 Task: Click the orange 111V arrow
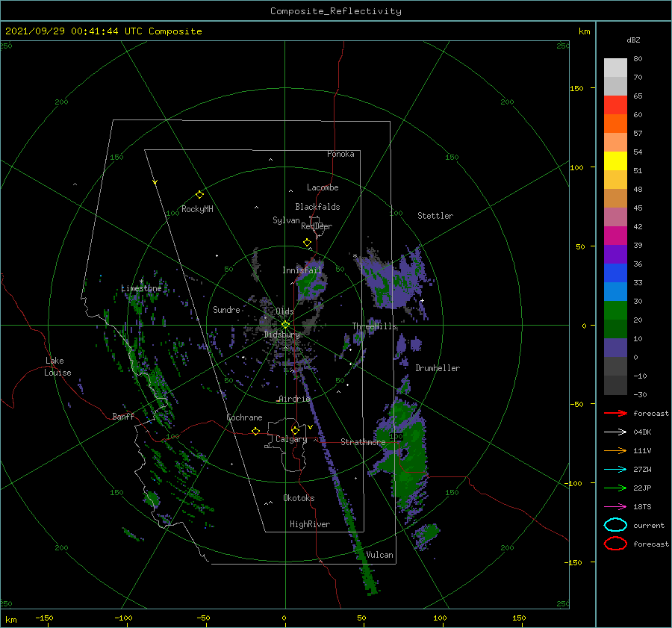(615, 450)
